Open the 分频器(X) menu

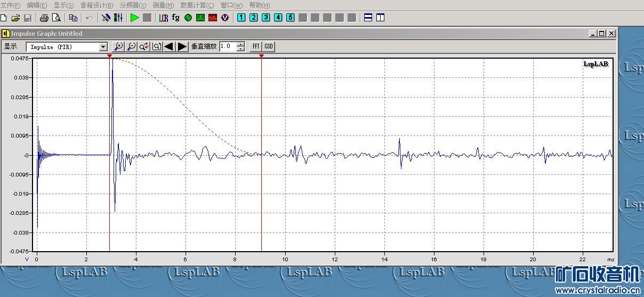133,5
